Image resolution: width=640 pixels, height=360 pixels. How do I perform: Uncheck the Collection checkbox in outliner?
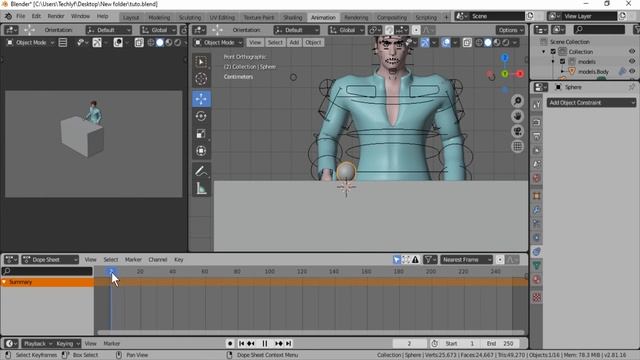point(553,52)
